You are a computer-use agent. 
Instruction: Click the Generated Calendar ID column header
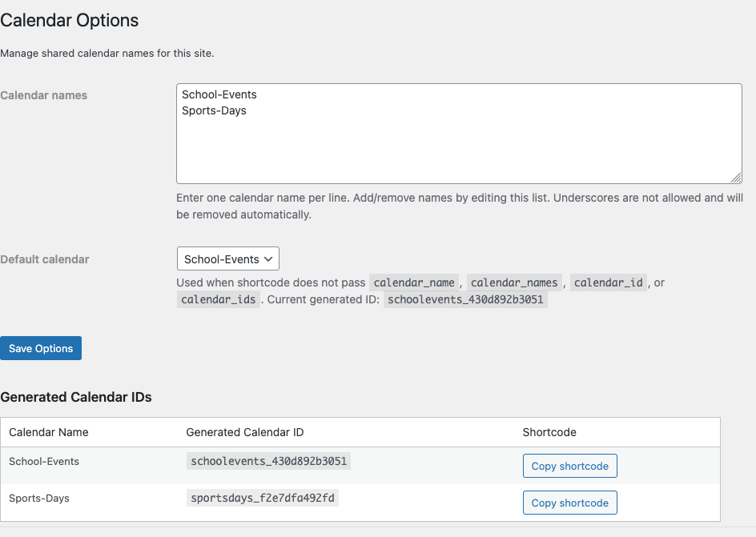click(245, 432)
